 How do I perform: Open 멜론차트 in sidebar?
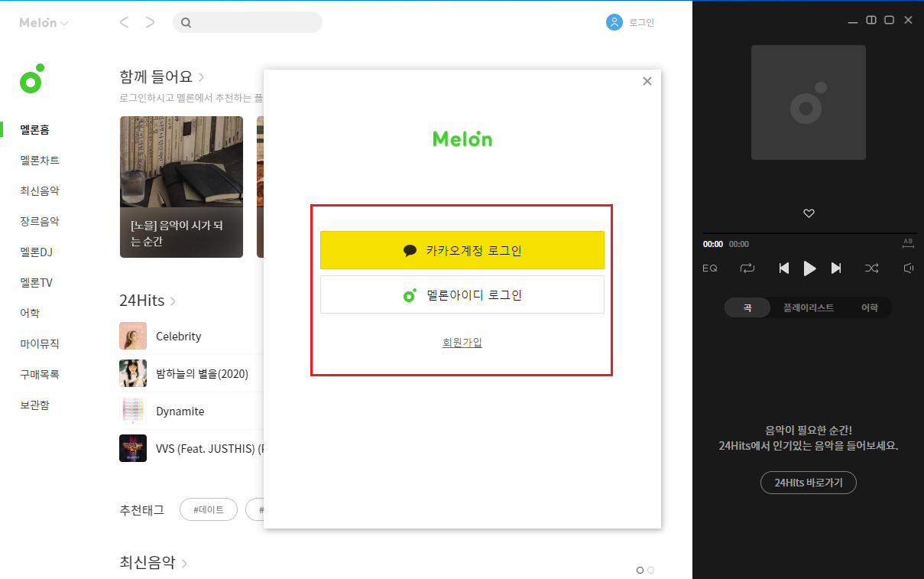(x=40, y=161)
